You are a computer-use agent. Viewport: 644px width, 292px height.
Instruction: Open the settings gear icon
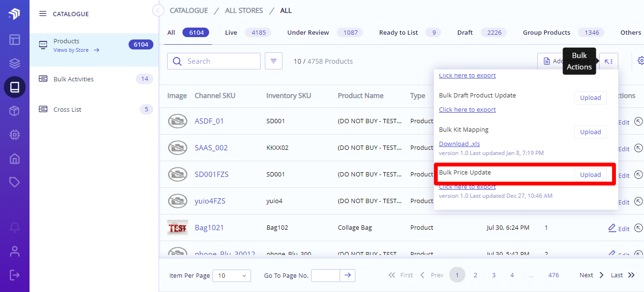coord(641,60)
